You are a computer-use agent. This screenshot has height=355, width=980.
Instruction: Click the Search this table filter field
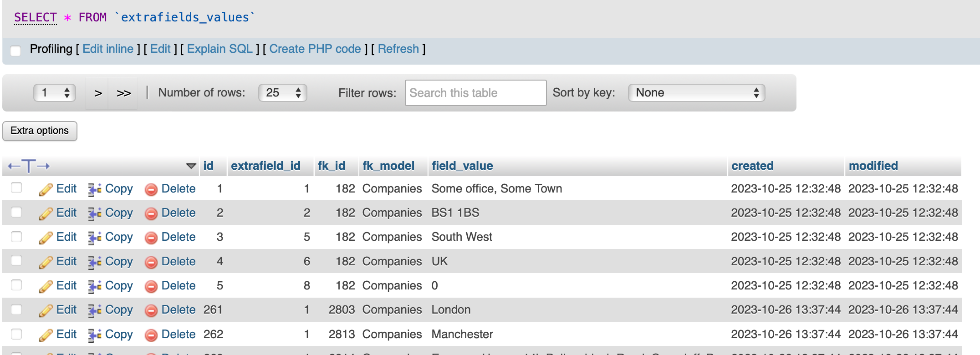pyautogui.click(x=475, y=93)
